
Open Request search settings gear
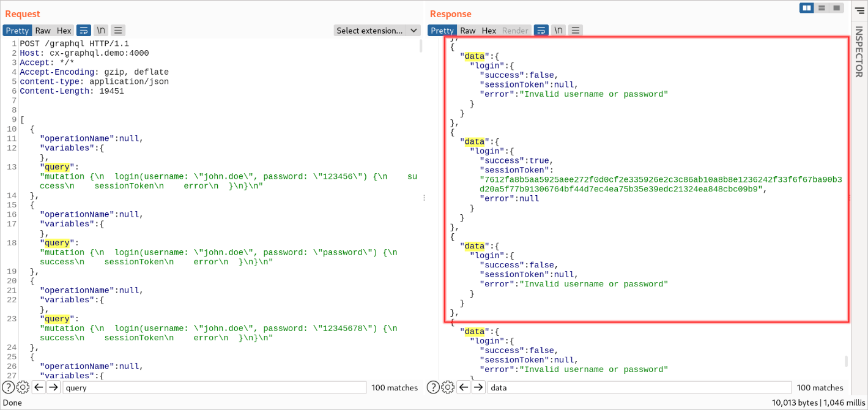click(23, 387)
